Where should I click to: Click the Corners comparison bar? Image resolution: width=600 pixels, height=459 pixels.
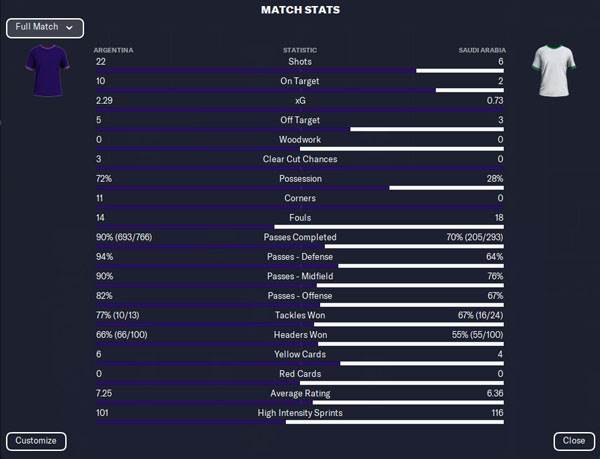click(299, 207)
